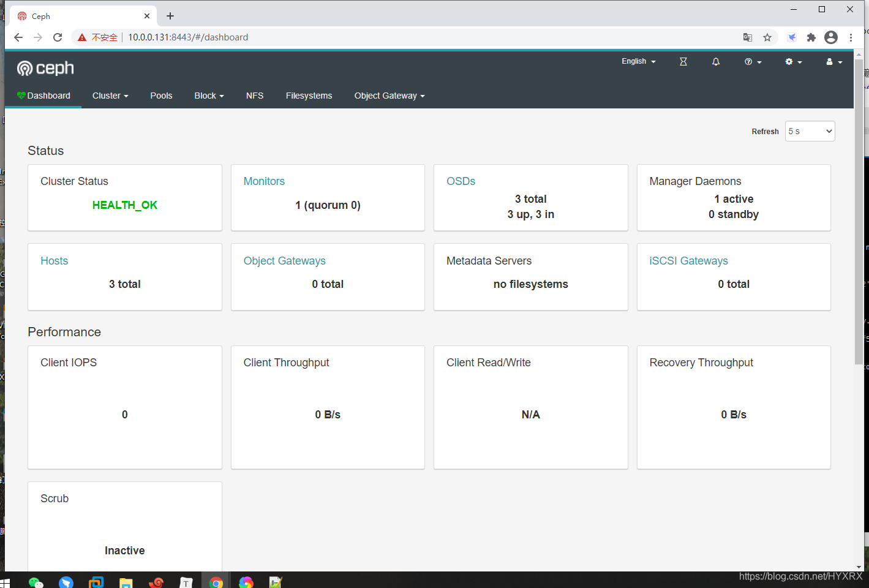Open a new browser tab

pyautogui.click(x=170, y=16)
